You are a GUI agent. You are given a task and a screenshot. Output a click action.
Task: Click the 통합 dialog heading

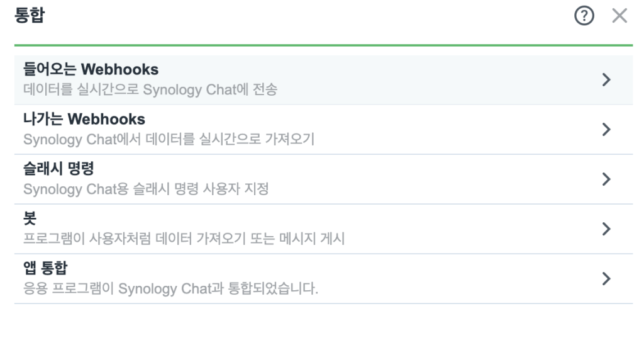pyautogui.click(x=30, y=16)
